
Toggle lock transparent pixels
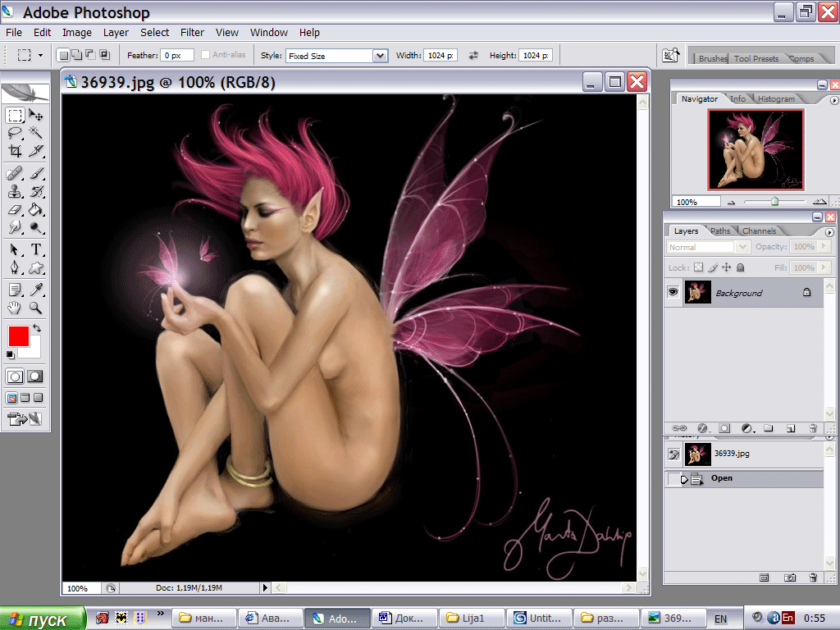click(x=699, y=267)
